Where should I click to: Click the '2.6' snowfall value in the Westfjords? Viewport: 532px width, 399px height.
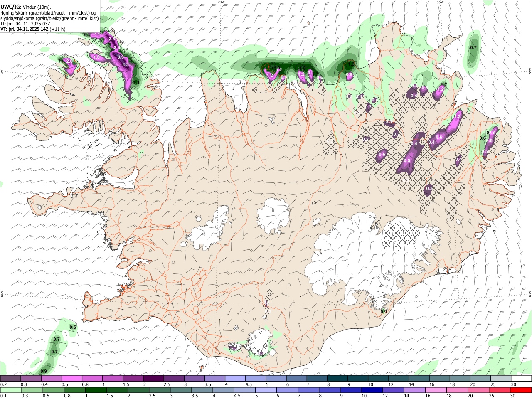[x=111, y=39]
